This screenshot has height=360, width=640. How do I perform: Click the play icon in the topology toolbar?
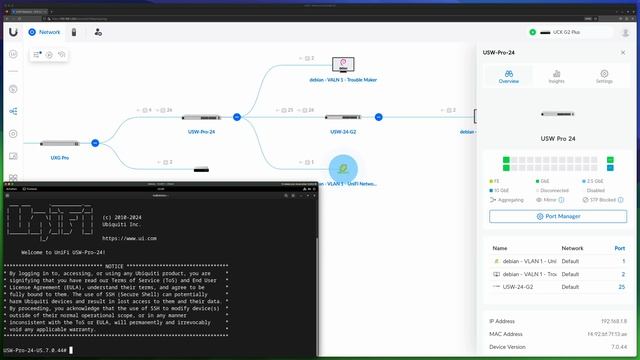[x=49, y=54]
